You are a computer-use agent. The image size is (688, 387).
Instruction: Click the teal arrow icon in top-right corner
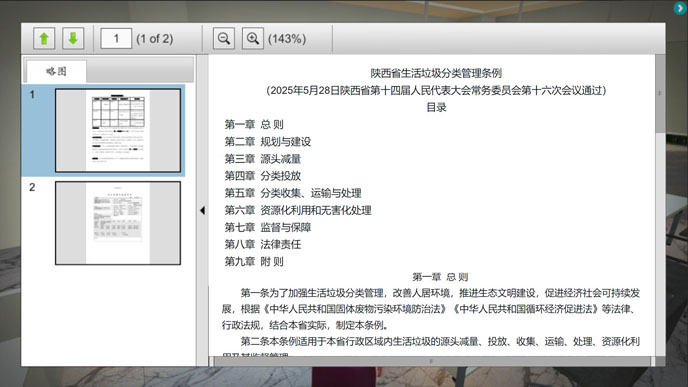tap(679, 8)
